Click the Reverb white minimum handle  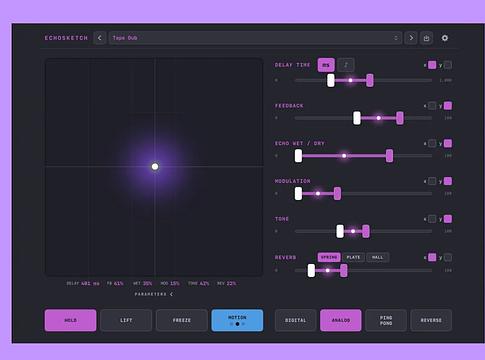pos(311,270)
